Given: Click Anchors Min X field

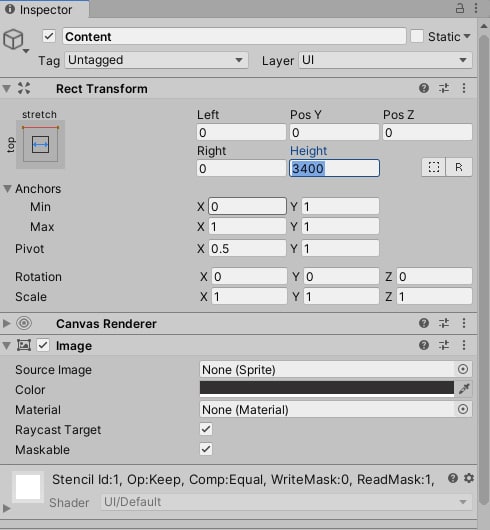Looking at the screenshot, I should point(247,206).
